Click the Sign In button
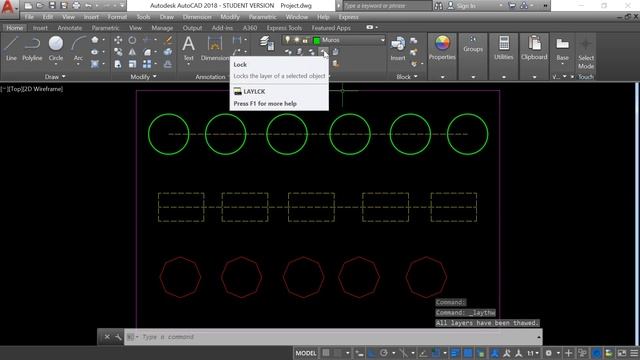Viewport: 640px width, 360px height. click(x=462, y=6)
